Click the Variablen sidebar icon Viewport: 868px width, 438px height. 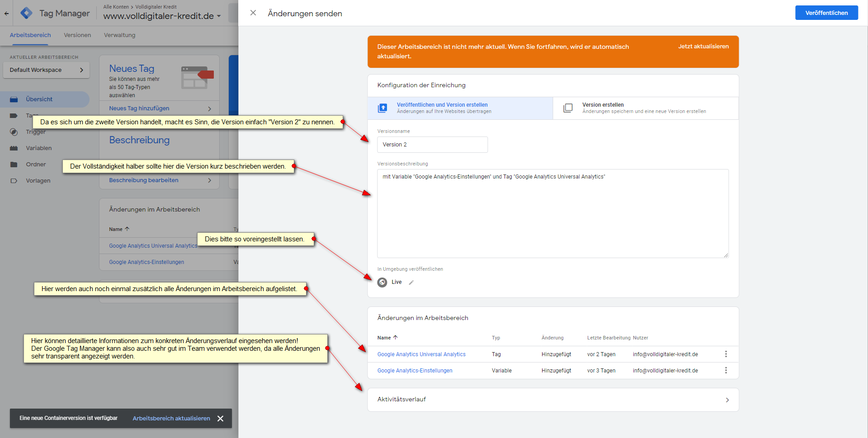14,148
